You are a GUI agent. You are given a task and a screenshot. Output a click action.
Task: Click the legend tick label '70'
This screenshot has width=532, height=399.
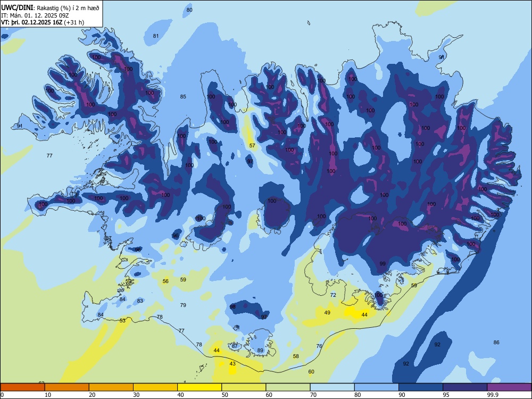coord(313,395)
